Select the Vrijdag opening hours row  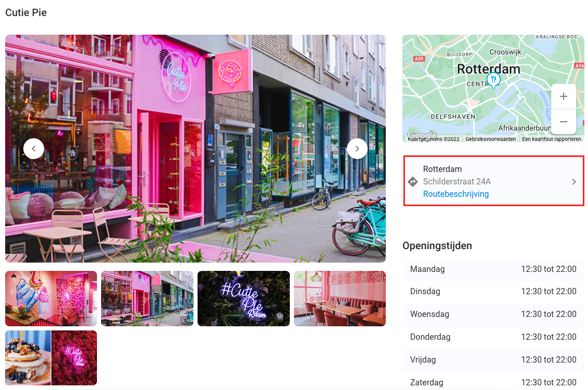pyautogui.click(x=493, y=360)
